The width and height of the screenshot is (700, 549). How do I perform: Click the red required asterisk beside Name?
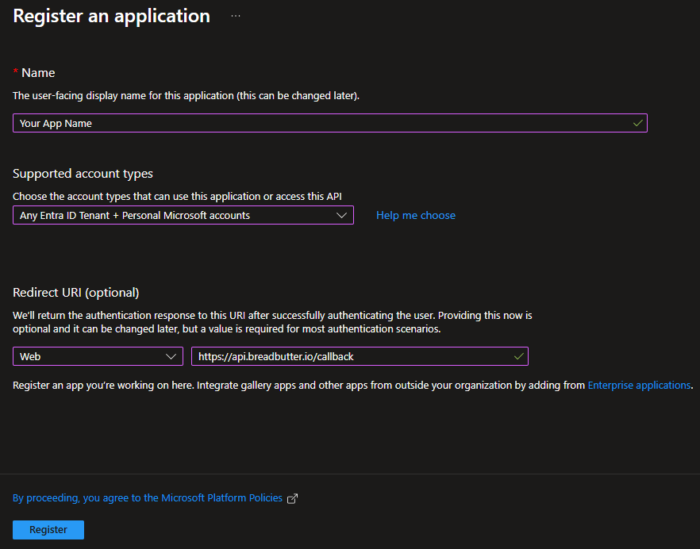coord(15,73)
